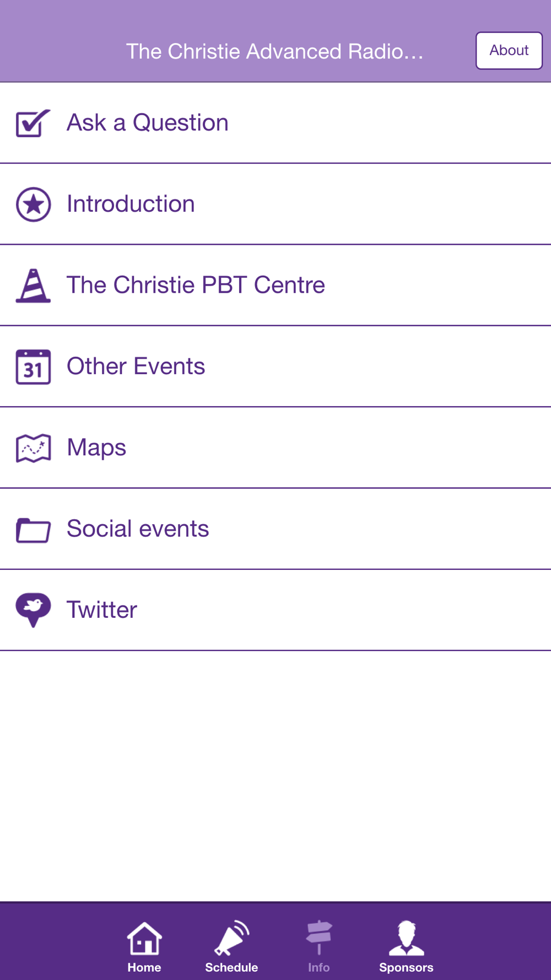This screenshot has width=551, height=980.
Task: Open the Home tab house icon
Action: 144,938
